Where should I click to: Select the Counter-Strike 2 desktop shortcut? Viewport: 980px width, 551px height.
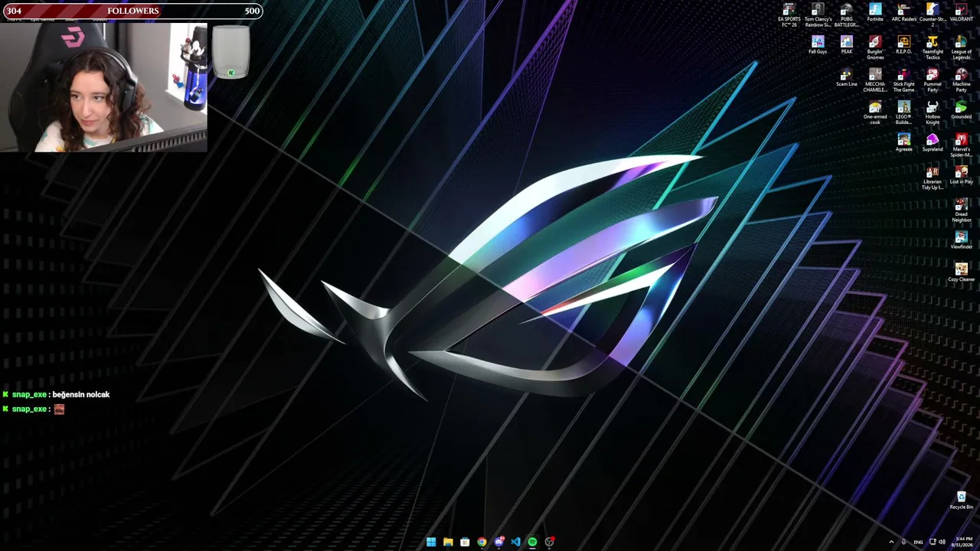point(933,15)
